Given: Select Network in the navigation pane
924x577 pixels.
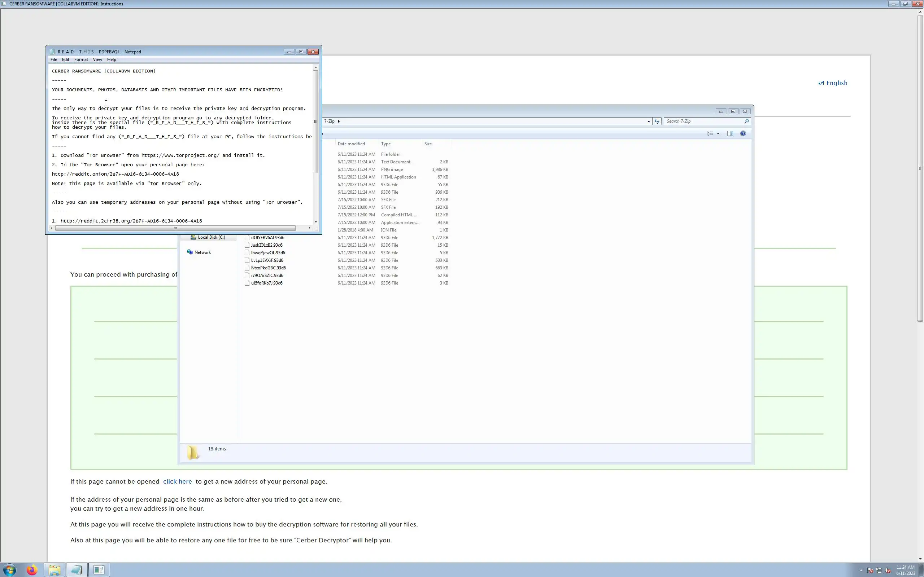Looking at the screenshot, I should tap(202, 252).
